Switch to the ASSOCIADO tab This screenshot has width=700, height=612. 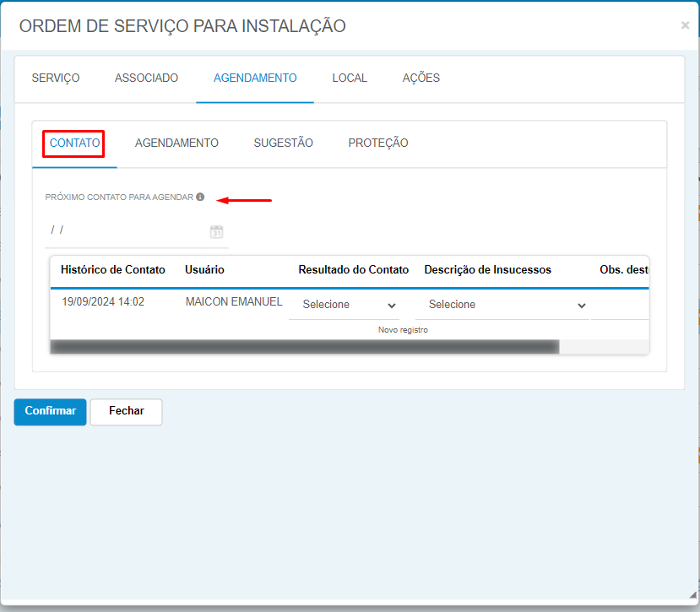point(146,79)
